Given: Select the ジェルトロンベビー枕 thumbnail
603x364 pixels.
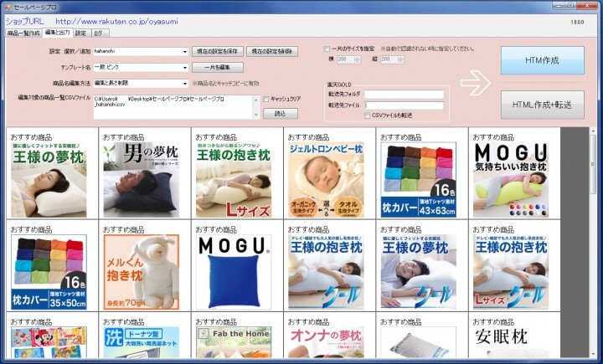Looking at the screenshot, I should point(326,180).
